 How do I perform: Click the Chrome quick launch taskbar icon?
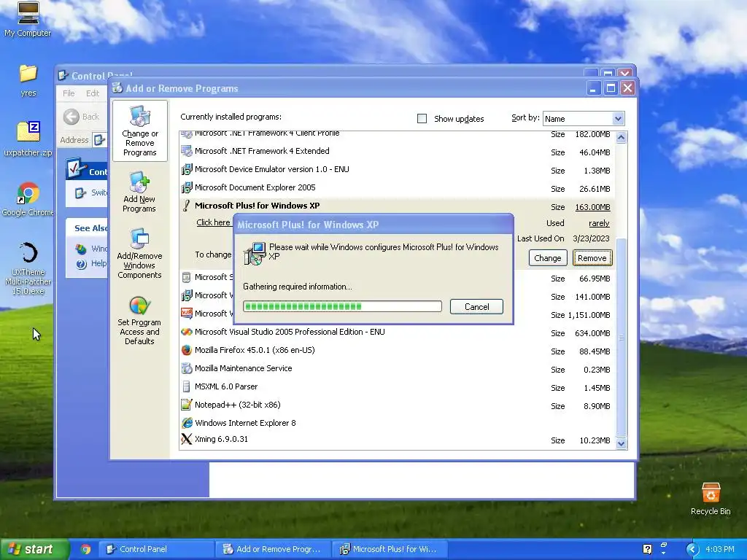click(86, 549)
